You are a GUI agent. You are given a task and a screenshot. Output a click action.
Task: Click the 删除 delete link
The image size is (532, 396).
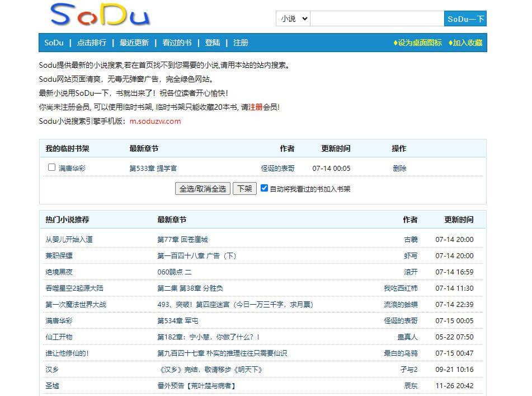pyautogui.click(x=399, y=167)
